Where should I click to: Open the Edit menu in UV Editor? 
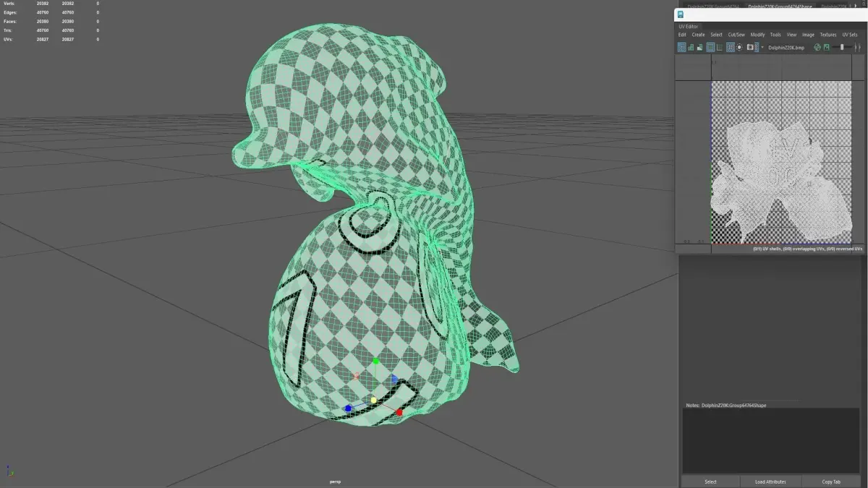[x=682, y=35]
